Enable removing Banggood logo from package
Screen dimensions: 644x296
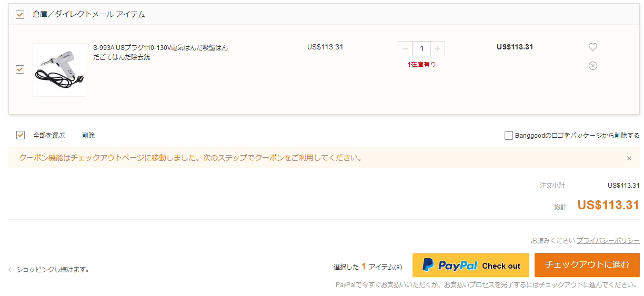[x=509, y=136]
